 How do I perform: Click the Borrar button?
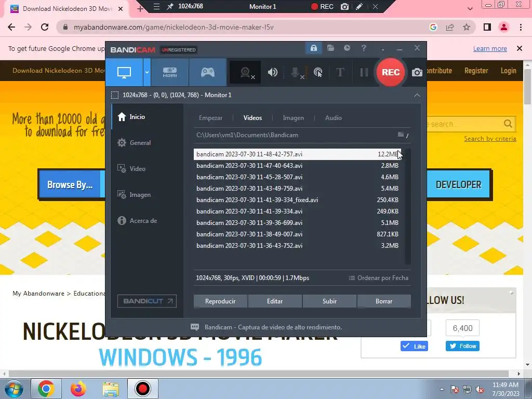pyautogui.click(x=384, y=301)
